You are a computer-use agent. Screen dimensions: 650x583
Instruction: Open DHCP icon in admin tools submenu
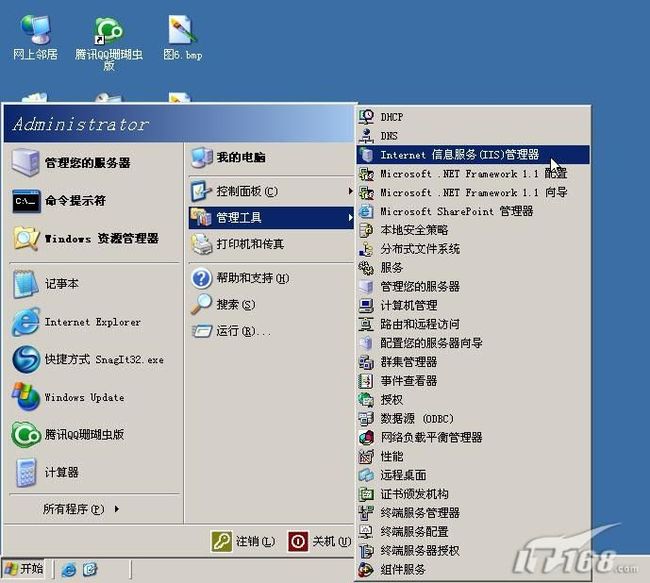coord(366,117)
